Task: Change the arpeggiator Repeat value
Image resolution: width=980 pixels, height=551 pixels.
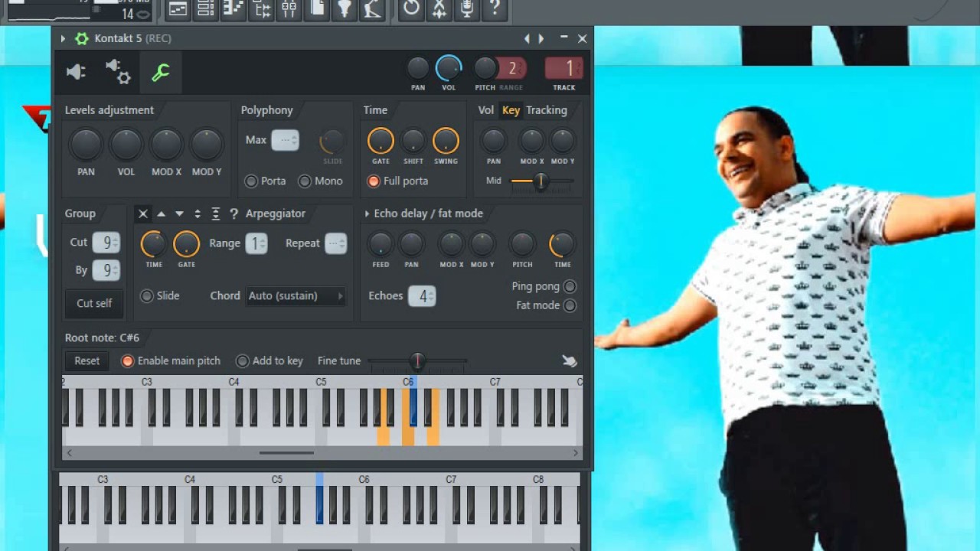Action: coord(335,243)
